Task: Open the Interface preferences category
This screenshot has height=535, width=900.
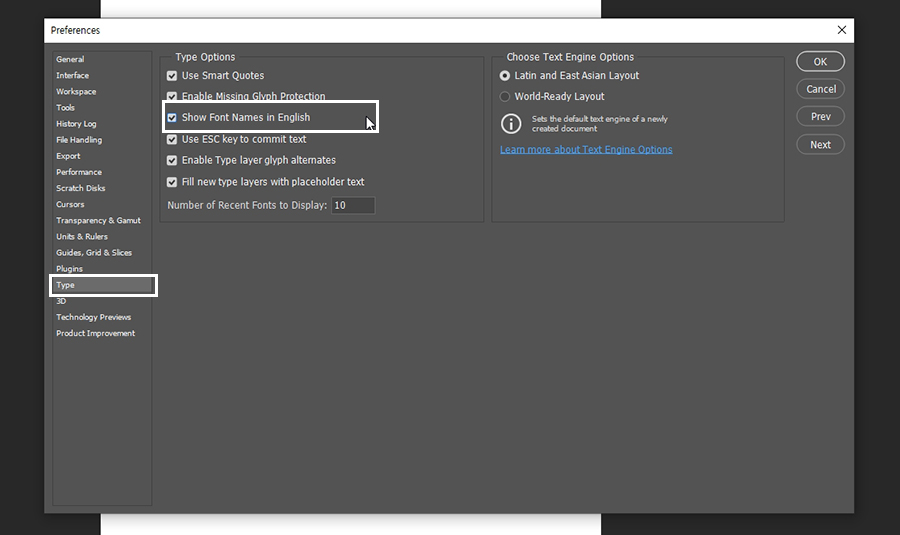Action: [72, 75]
